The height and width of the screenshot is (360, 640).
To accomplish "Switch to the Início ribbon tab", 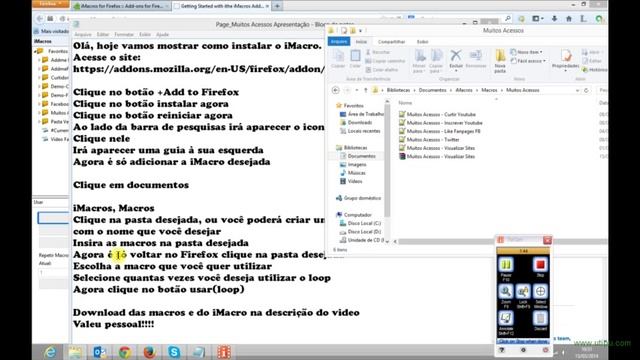I will (361, 42).
